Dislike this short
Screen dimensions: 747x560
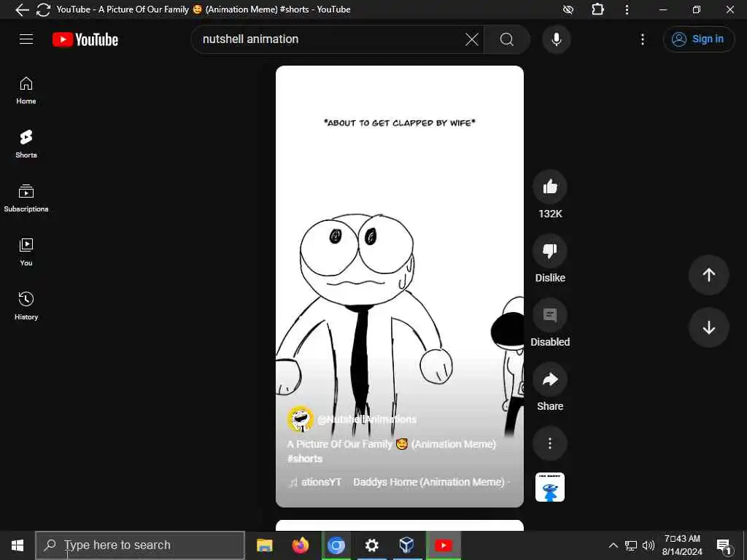[550, 251]
